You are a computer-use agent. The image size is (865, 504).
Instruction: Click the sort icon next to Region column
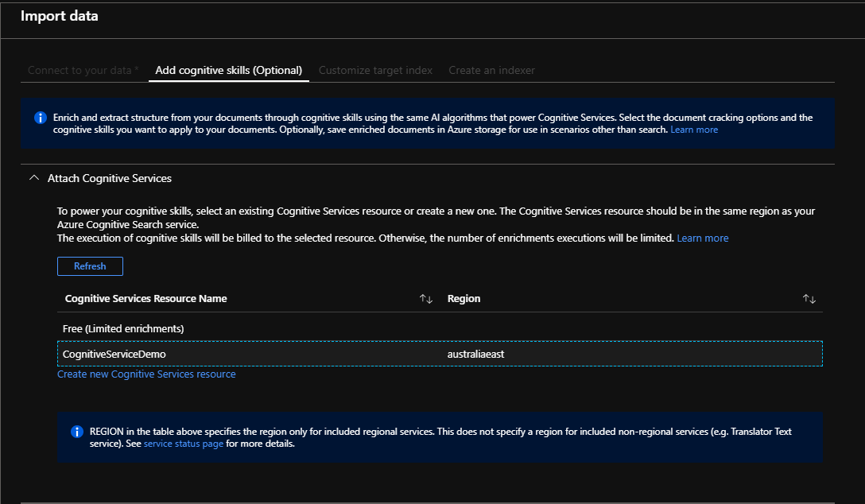point(809,298)
